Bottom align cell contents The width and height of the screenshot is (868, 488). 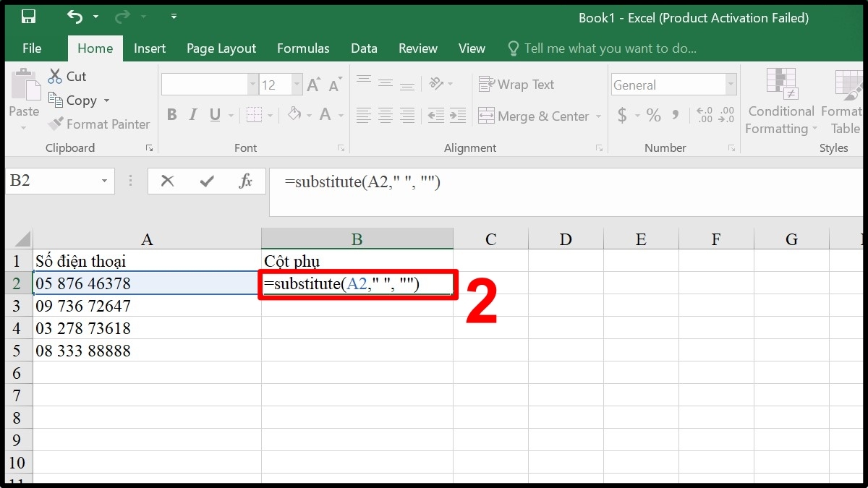(x=407, y=85)
